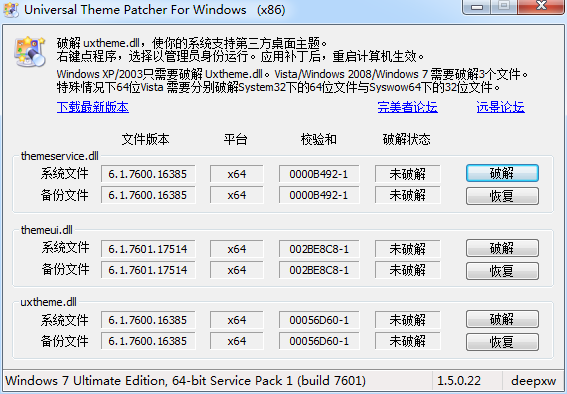Select uxtheme.dll system file version field

[148, 320]
